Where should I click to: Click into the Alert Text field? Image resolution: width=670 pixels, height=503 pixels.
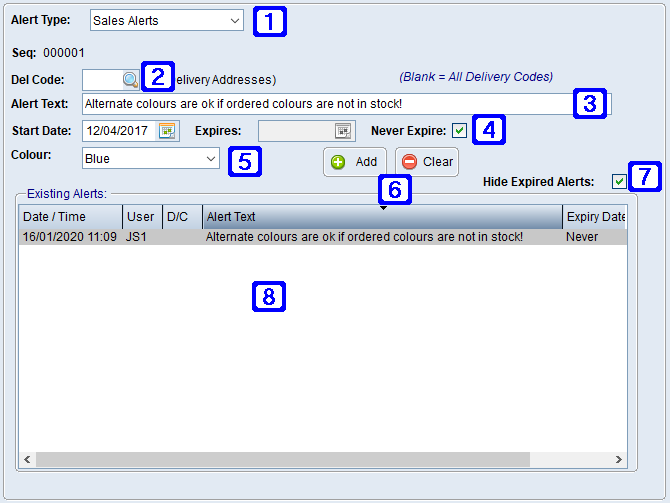(x=325, y=103)
